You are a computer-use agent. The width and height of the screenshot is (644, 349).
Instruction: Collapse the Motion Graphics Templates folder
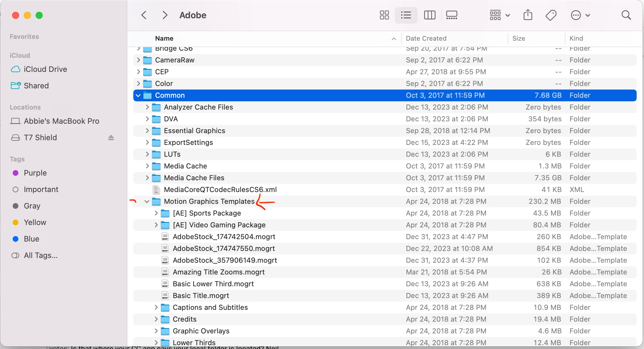tap(147, 201)
